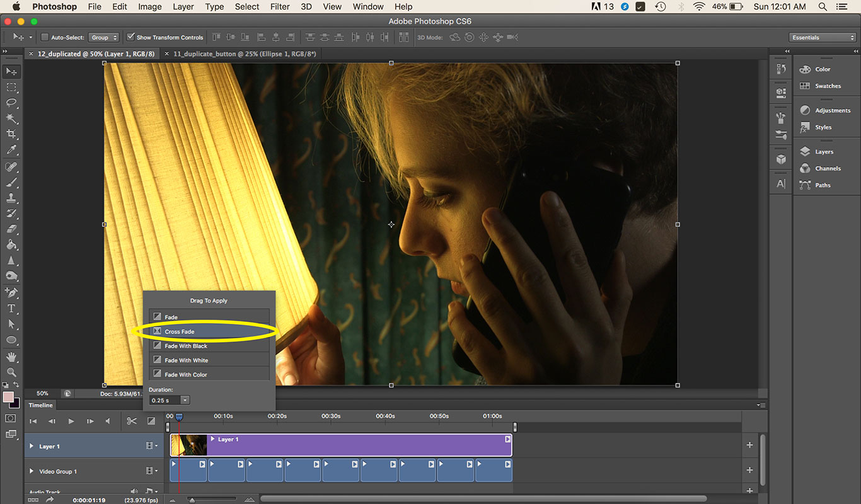Screen dimensions: 861x504
Task: Select the Eyedropper tool
Action: coord(11,150)
